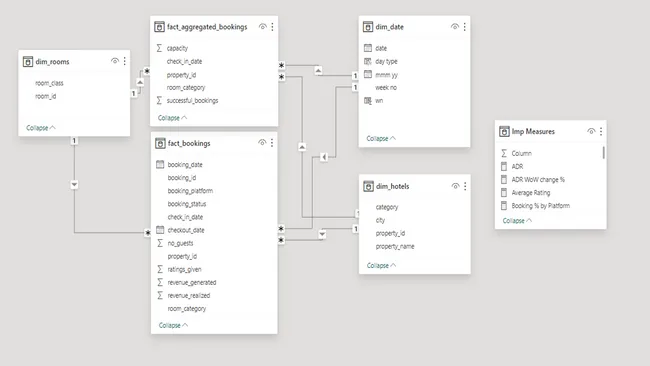This screenshot has height=366, width=650.
Task: Click the measure icon beside Average Rating
Action: pos(504,193)
